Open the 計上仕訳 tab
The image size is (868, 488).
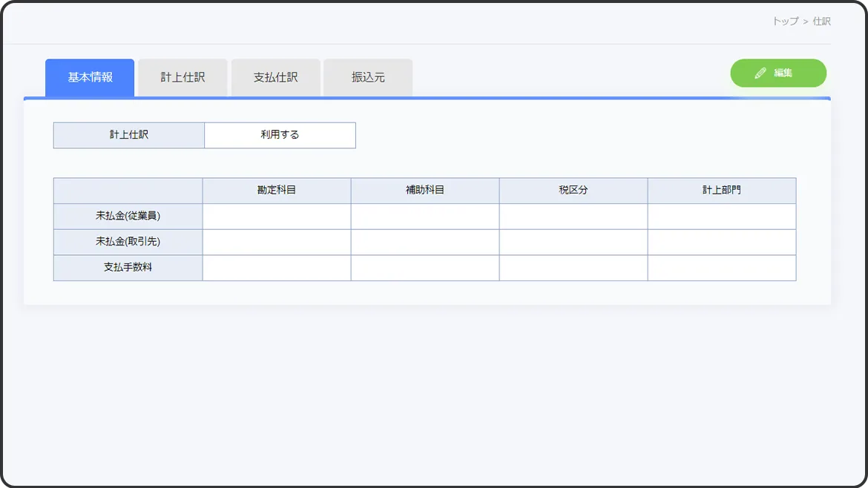click(x=183, y=77)
